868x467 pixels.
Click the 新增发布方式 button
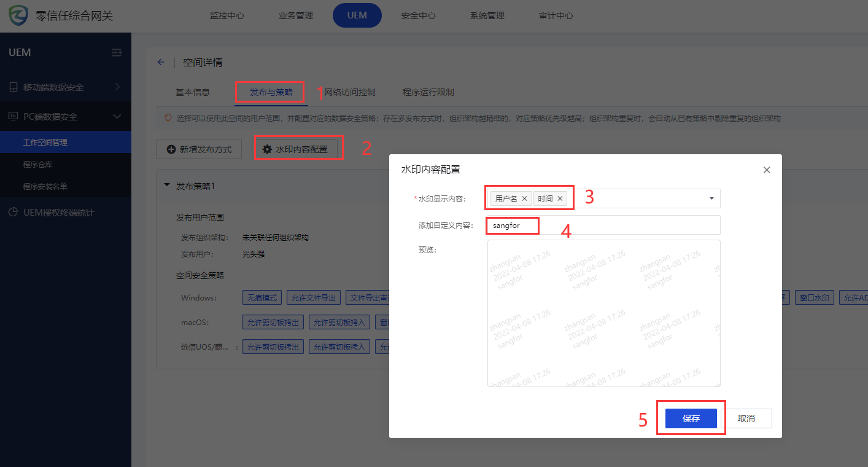click(199, 149)
